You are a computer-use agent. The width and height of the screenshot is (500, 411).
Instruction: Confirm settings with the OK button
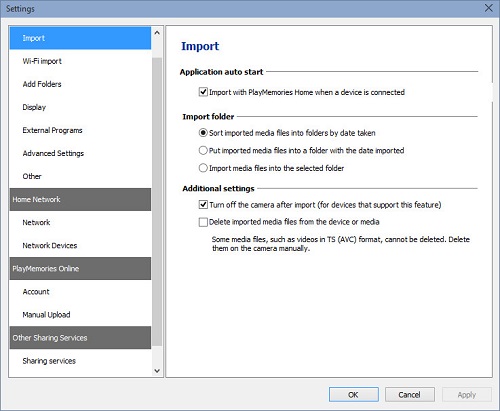point(353,395)
